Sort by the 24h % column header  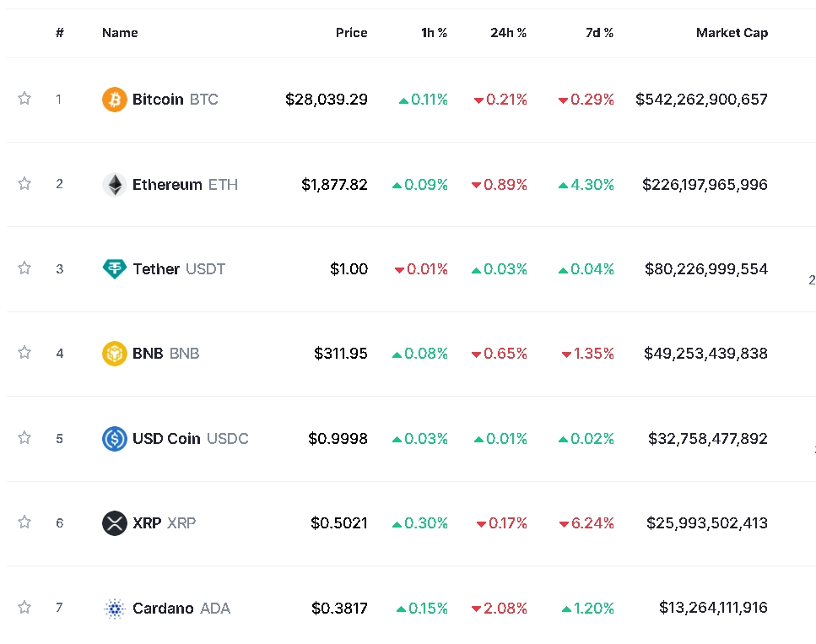508,33
